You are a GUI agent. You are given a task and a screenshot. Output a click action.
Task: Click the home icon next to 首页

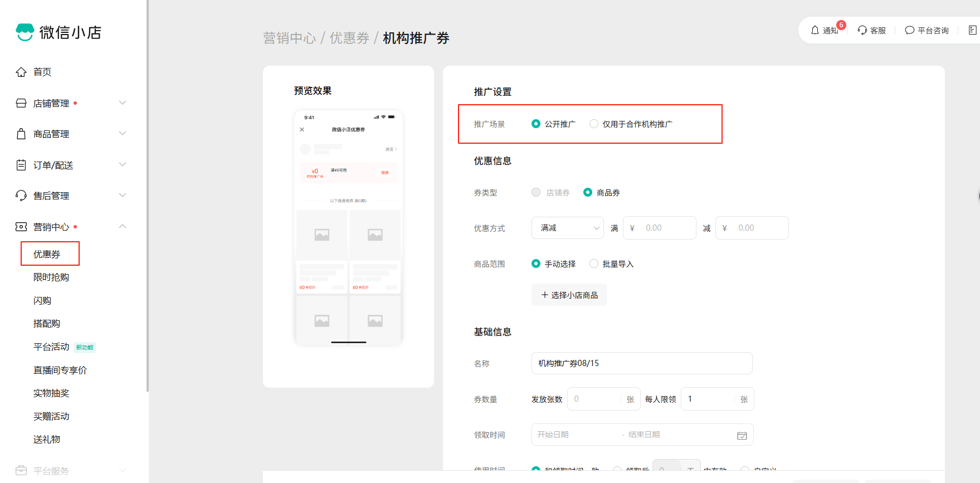pos(21,72)
